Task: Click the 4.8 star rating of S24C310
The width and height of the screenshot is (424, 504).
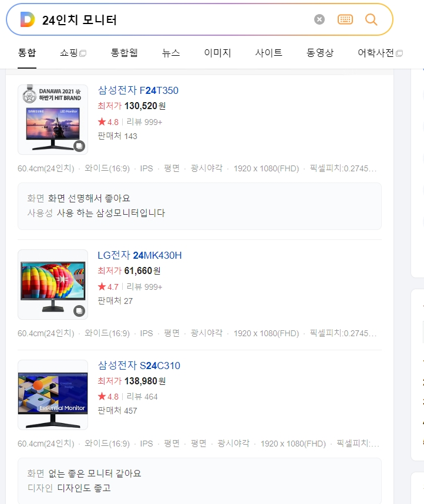Action: [109, 397]
